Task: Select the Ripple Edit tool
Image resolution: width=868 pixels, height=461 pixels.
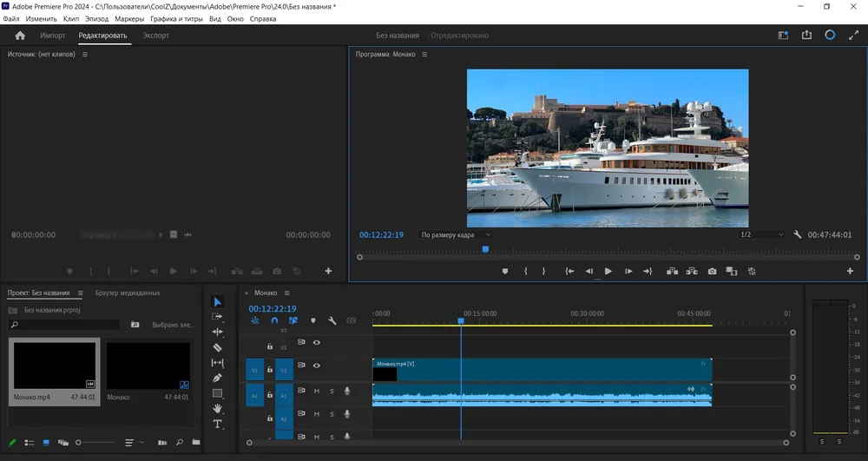Action: click(218, 332)
